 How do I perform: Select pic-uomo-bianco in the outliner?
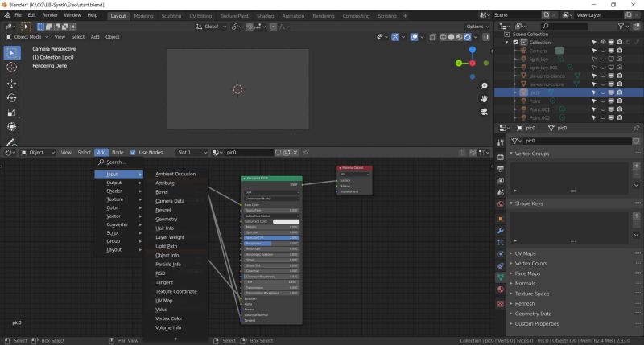point(547,76)
